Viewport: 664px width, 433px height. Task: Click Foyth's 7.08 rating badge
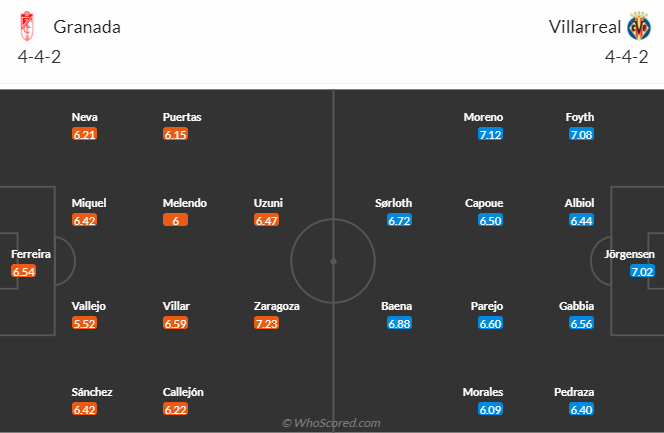(581, 134)
